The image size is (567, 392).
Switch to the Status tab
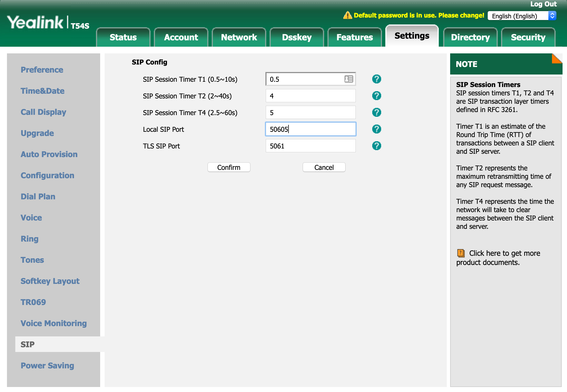123,37
